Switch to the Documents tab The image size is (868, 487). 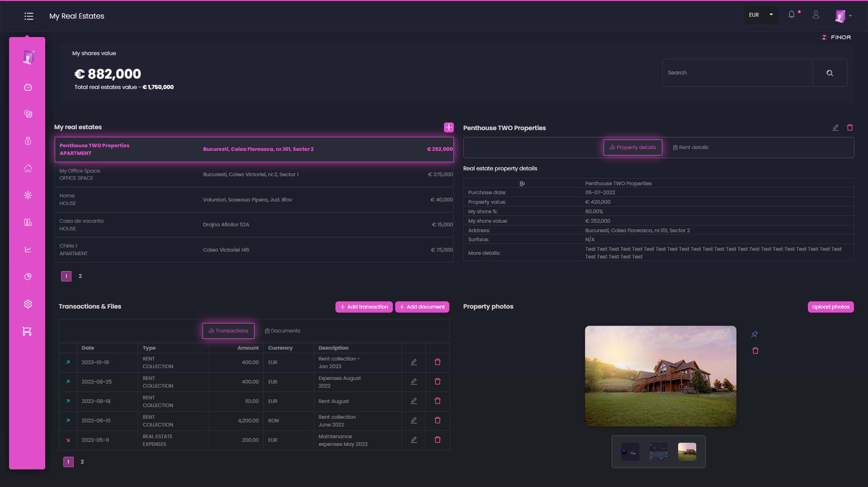283,331
